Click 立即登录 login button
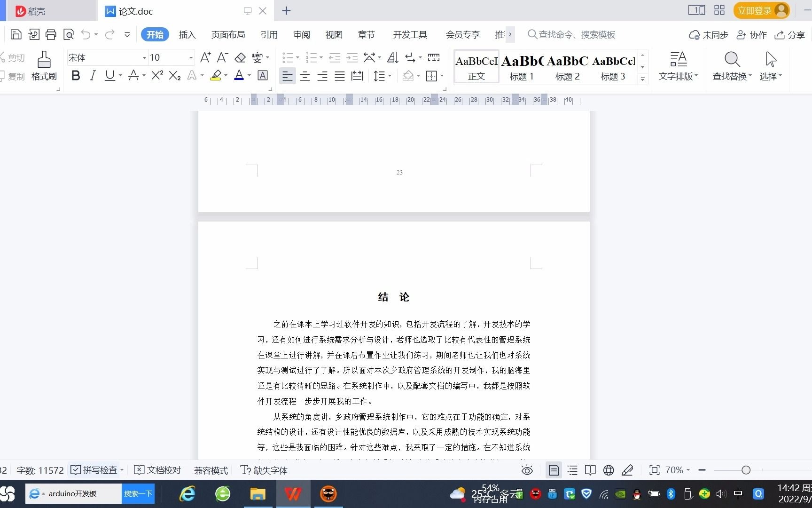Screen dimensions: 812x508 point(761,10)
